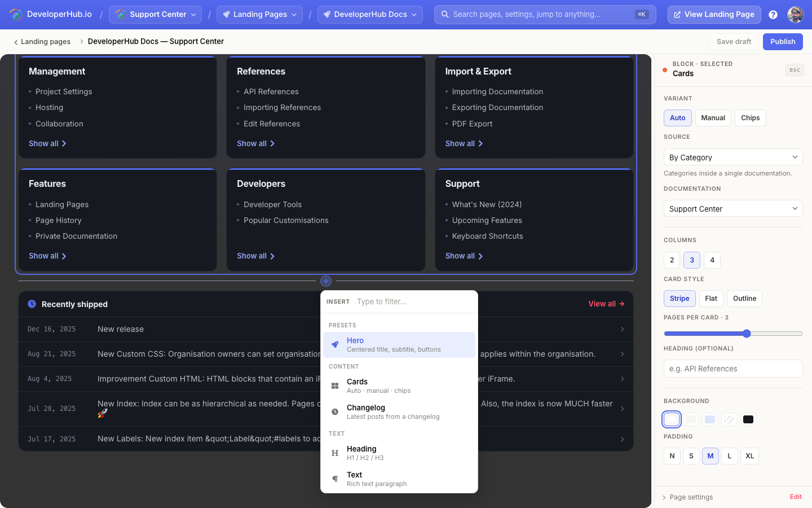812x508 pixels.
Task: Click chevron on Jul 28, 2025 changelog row
Action: (x=622, y=409)
